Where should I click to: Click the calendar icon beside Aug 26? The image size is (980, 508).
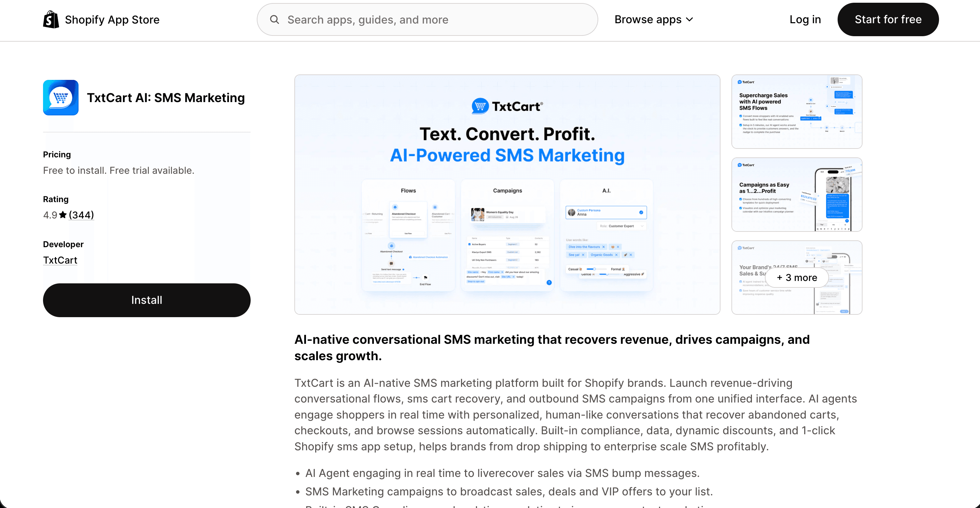(x=507, y=217)
